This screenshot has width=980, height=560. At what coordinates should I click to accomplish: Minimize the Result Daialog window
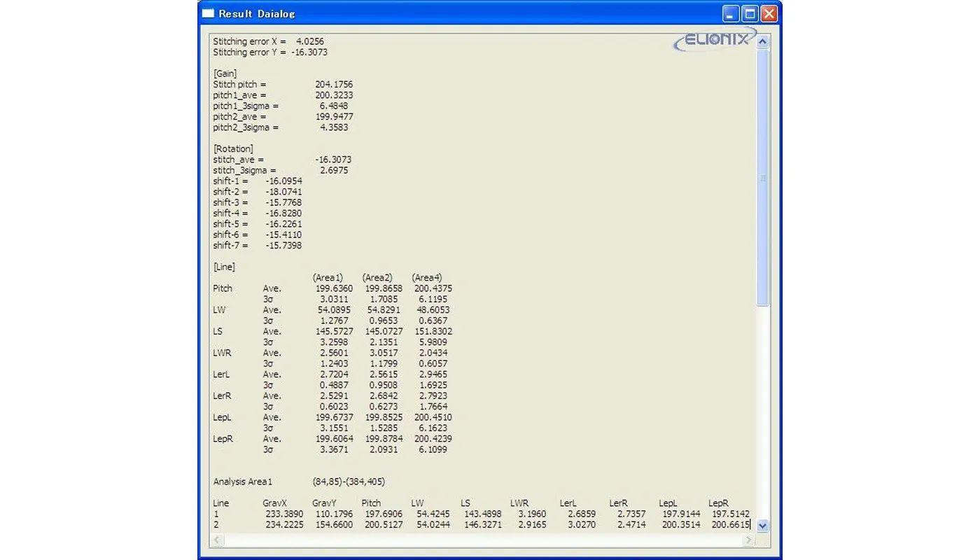[731, 13]
